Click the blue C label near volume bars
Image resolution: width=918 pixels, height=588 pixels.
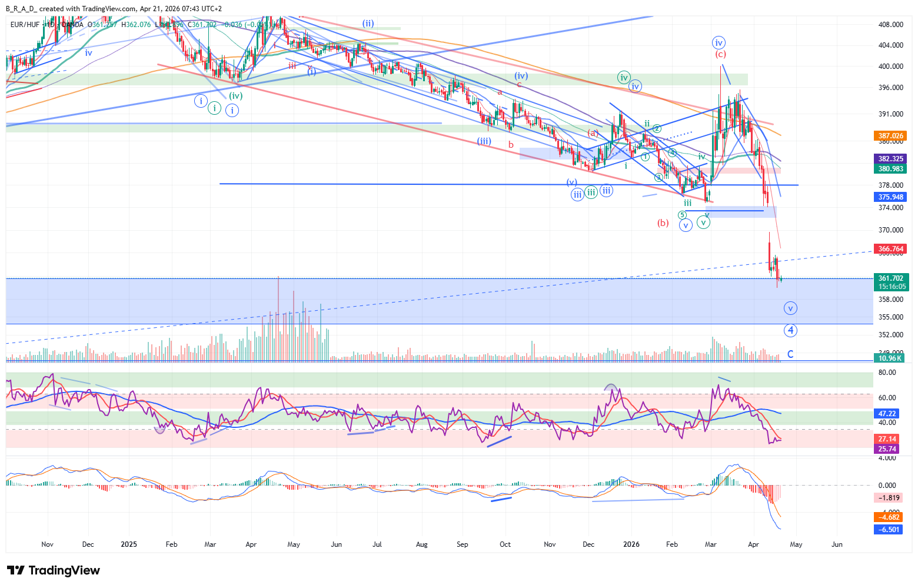(x=790, y=354)
